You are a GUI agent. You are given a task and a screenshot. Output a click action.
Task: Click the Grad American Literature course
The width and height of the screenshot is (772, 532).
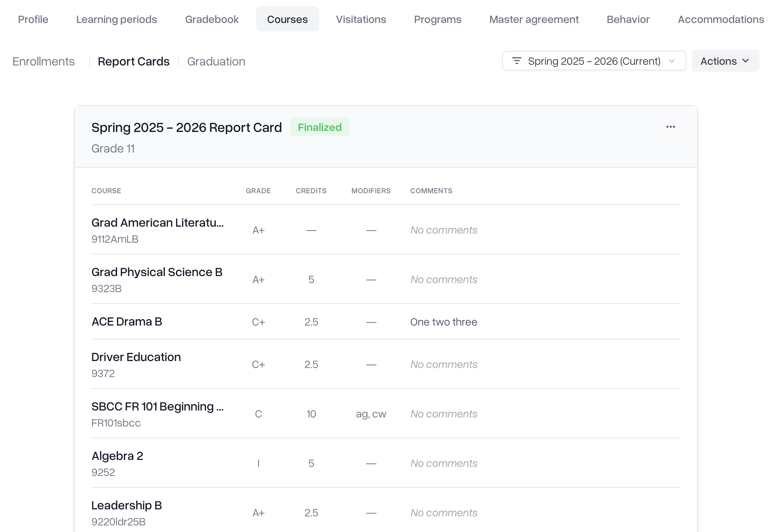[157, 223]
